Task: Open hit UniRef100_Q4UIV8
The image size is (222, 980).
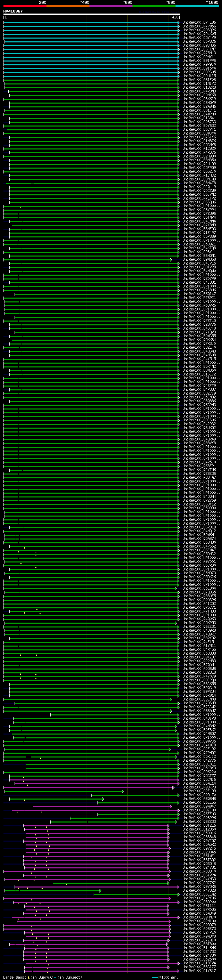Action: click(x=199, y=718)
